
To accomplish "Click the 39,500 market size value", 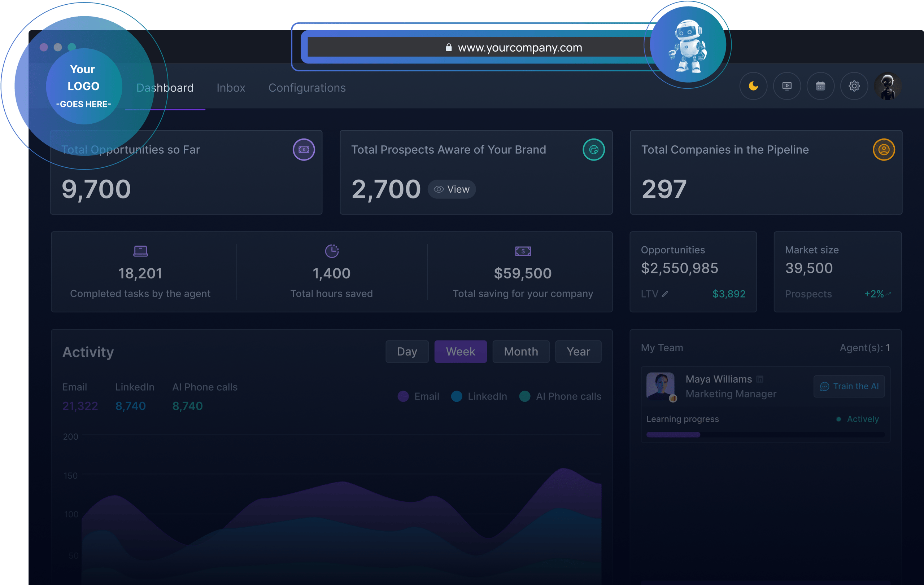I will tap(809, 268).
